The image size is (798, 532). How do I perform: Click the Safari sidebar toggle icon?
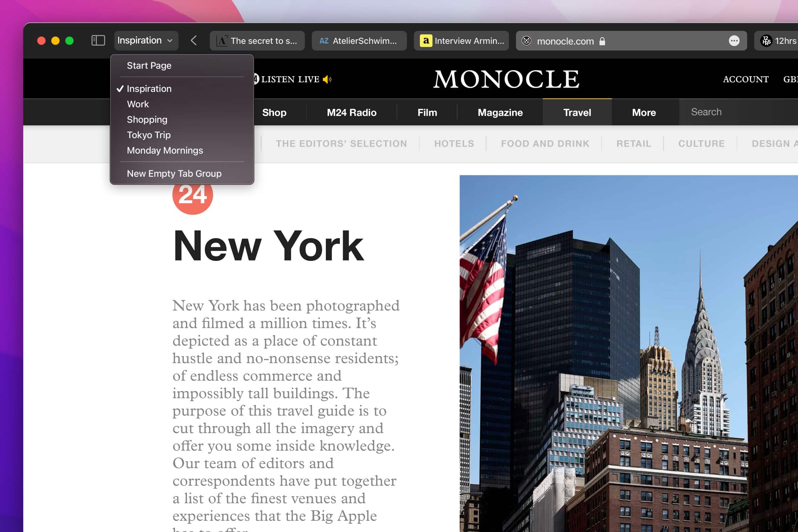(97, 40)
